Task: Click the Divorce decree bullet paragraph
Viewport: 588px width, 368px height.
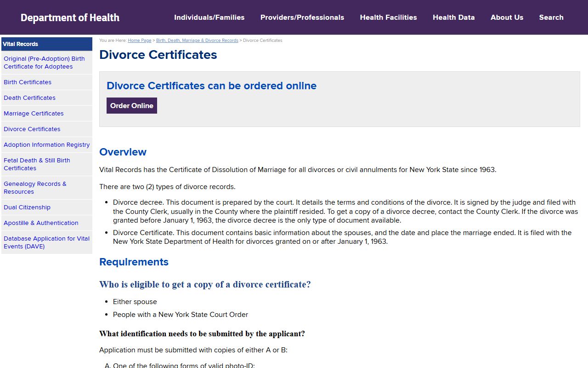Action: point(345,212)
